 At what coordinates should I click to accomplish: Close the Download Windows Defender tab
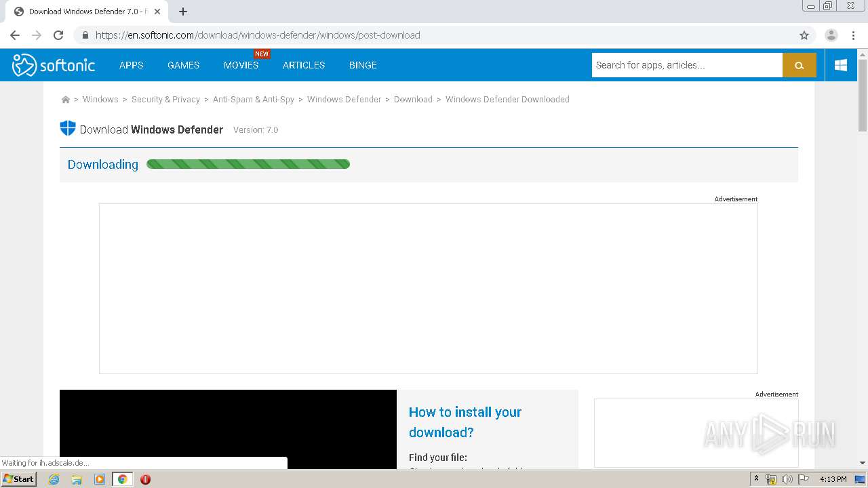pyautogui.click(x=157, y=12)
